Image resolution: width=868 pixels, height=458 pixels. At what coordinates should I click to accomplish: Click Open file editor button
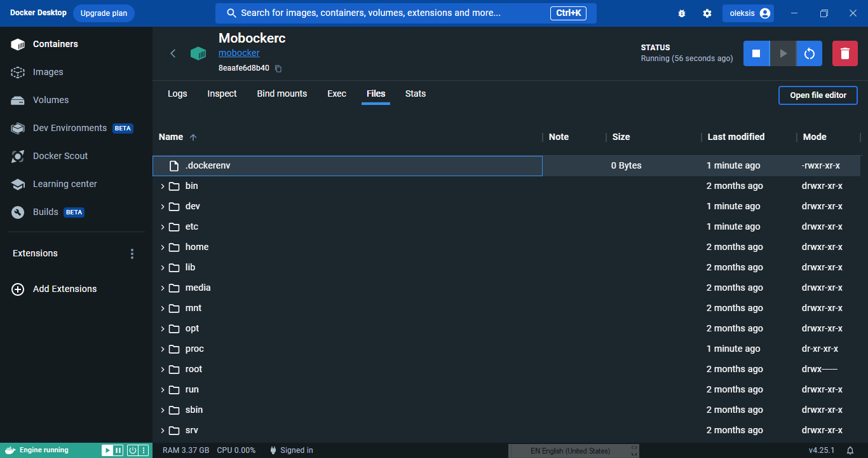pos(818,95)
